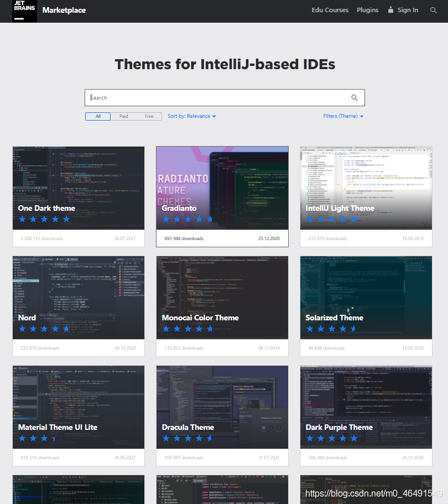Image resolution: width=448 pixels, height=504 pixels.
Task: Click '2 208 151 downloads' text
Action: pyautogui.click(x=42, y=238)
